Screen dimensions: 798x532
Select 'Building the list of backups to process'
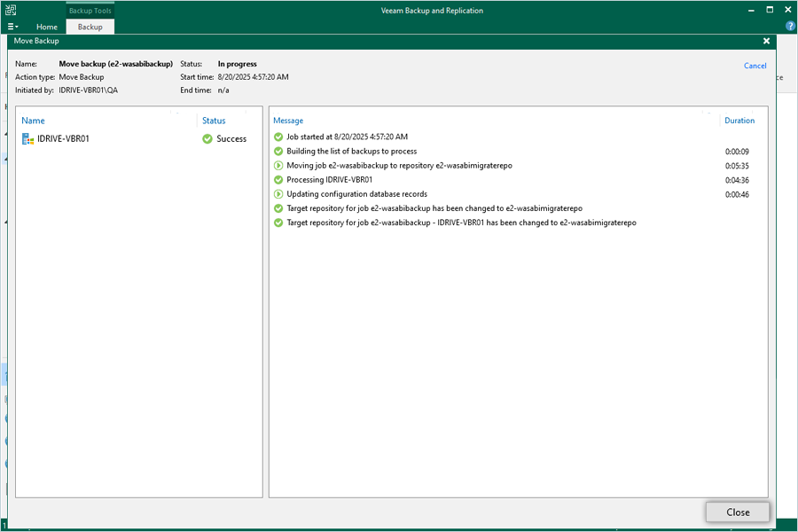[352, 152]
